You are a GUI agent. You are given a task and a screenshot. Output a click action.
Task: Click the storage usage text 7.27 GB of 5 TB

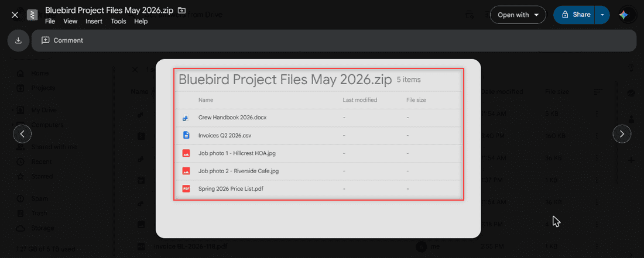(45, 249)
